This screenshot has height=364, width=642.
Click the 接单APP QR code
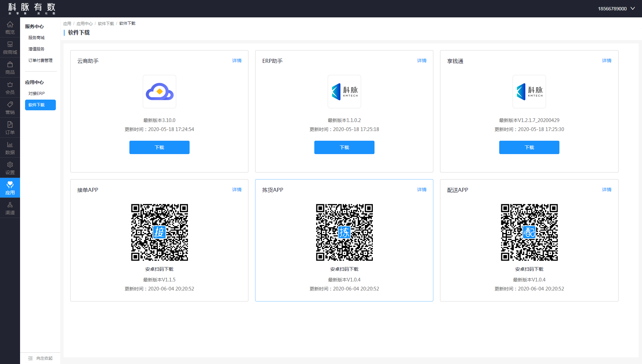click(x=159, y=232)
